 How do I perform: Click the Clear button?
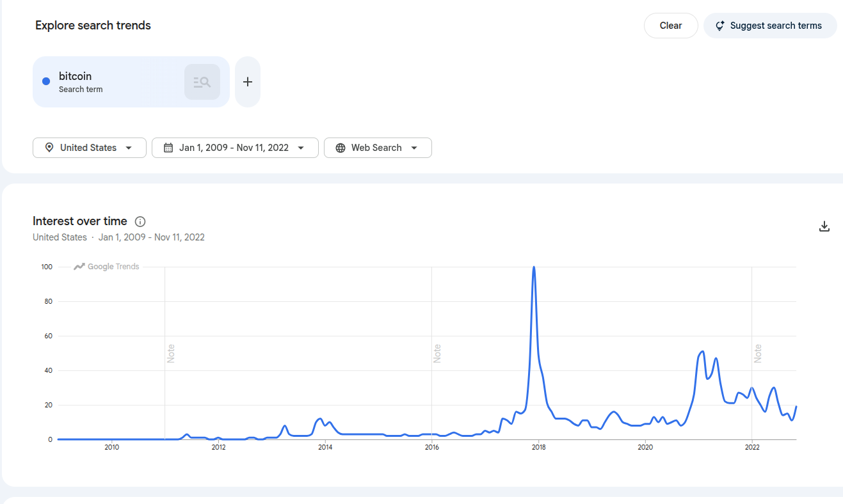[x=671, y=26]
